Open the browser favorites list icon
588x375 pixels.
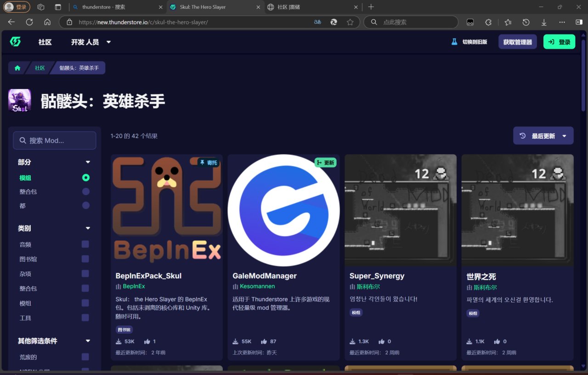(x=508, y=22)
